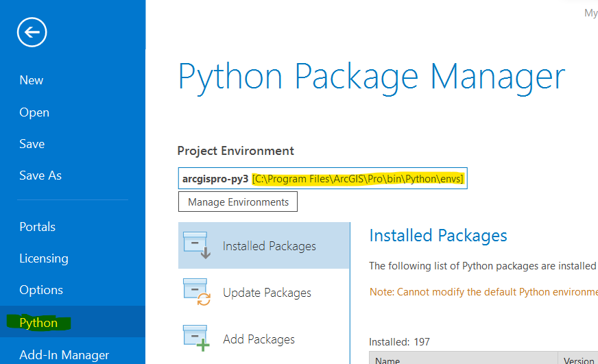Image resolution: width=598 pixels, height=364 pixels.
Task: Switch to Installed Packages tab
Action: 264,245
